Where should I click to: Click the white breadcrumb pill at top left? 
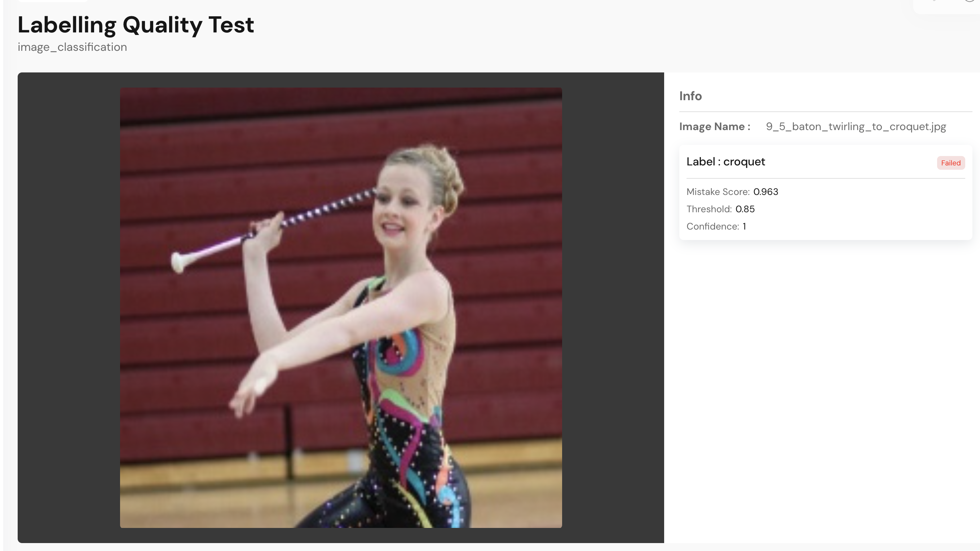53,1
